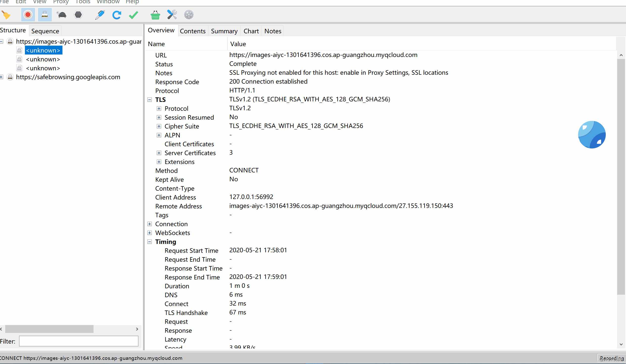
Task: Collapse the Timing section
Action: [150, 242]
